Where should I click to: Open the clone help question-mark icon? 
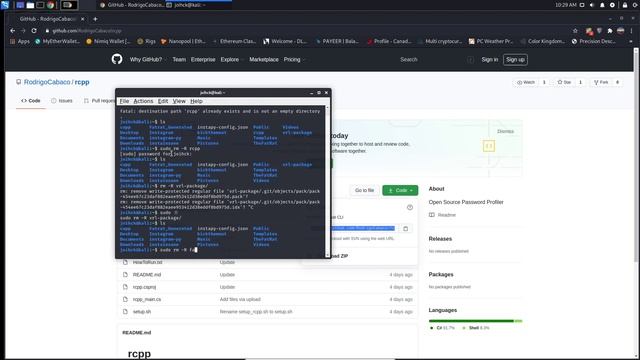pyautogui.click(x=410, y=207)
